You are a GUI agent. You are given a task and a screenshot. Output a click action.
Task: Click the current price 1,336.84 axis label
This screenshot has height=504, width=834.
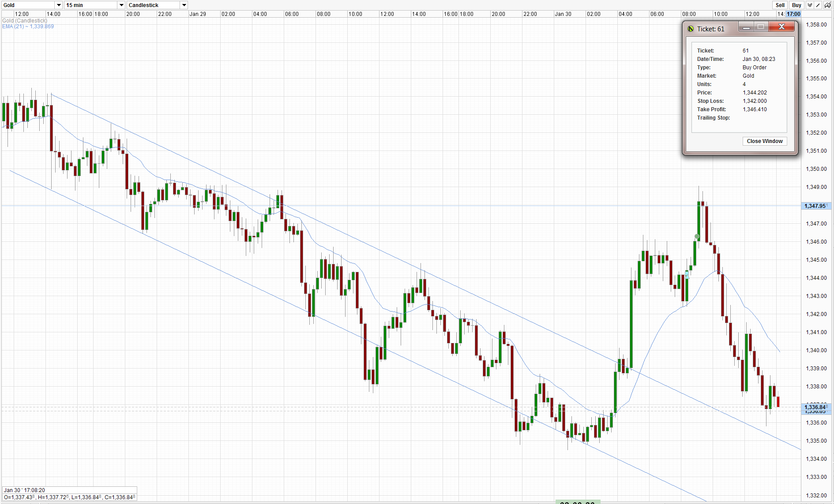[x=816, y=407]
